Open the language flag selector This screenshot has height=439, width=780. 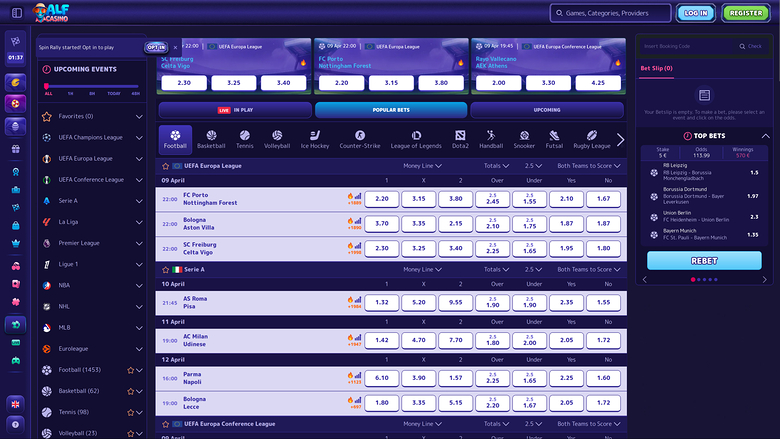pos(15,404)
